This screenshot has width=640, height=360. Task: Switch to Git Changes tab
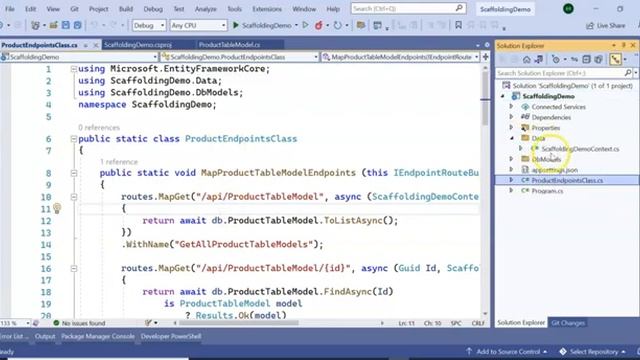pos(568,323)
